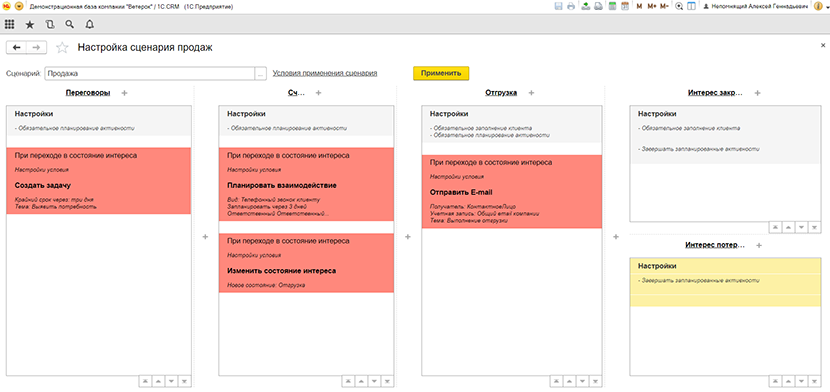
Task: Move Переговоры column to the first position
Action: pos(145,381)
